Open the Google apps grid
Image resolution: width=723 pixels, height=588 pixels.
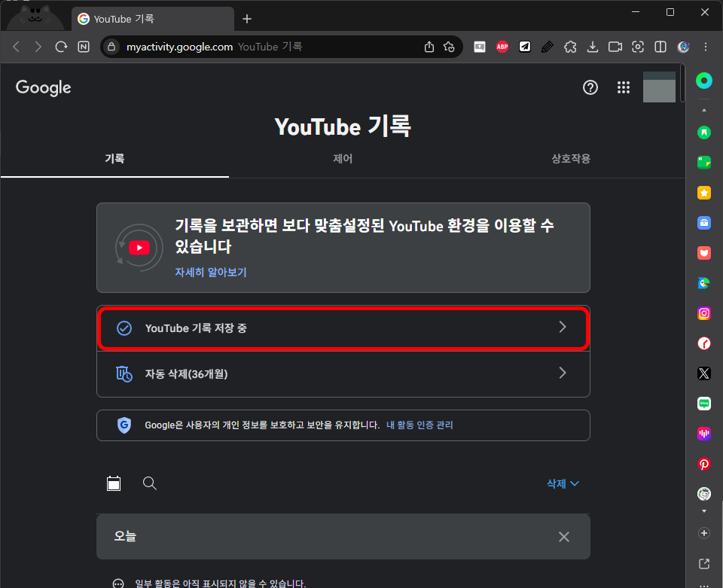click(624, 87)
